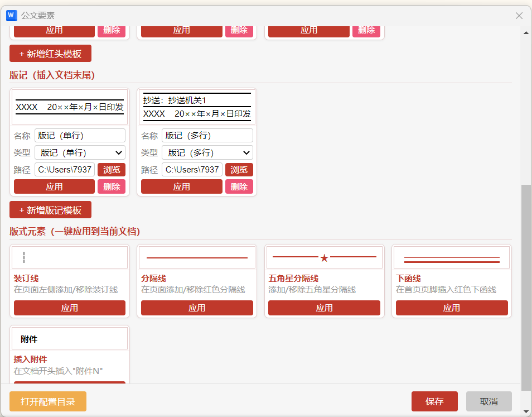Focus the 名称 field containing 版记（单行）
The width and height of the screenshot is (532, 417).
[80, 136]
